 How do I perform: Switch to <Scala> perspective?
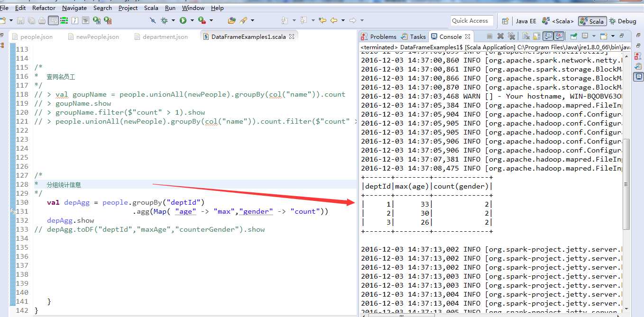point(559,21)
